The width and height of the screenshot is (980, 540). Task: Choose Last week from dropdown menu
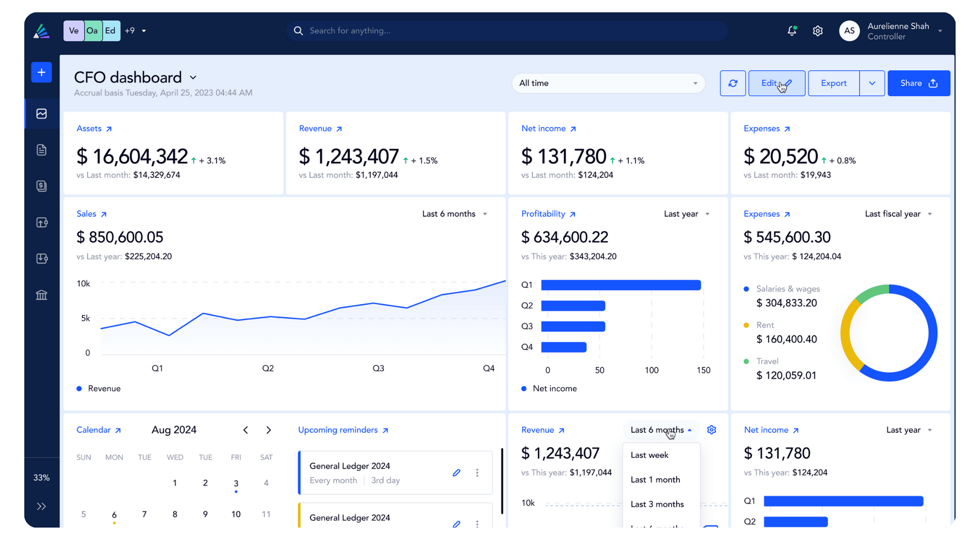click(649, 455)
